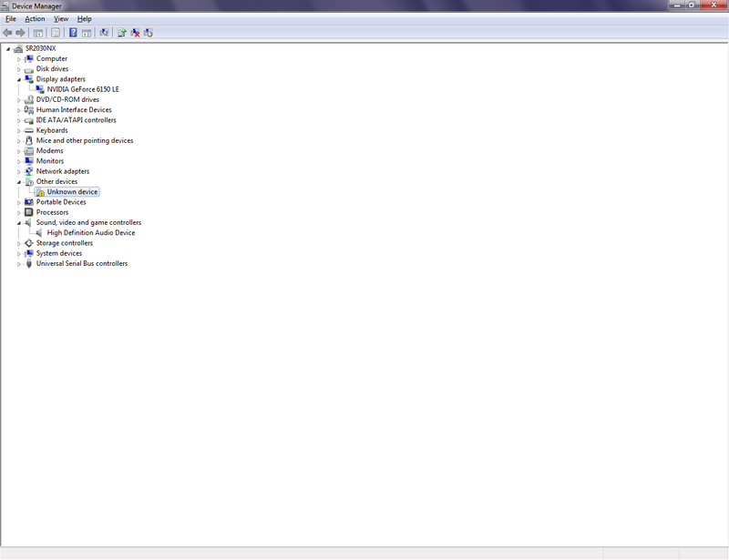Screen dimensions: 729x560
Task: Open the View menu
Action: pos(61,19)
